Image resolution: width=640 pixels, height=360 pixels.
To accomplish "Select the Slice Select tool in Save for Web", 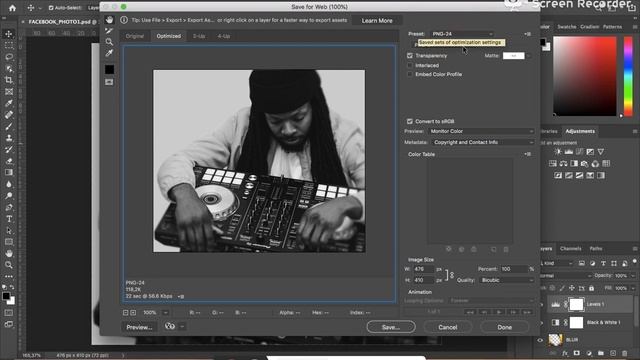I will click(109, 31).
